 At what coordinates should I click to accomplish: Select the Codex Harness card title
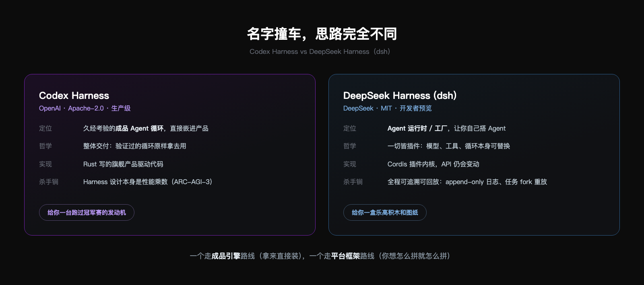tap(74, 96)
